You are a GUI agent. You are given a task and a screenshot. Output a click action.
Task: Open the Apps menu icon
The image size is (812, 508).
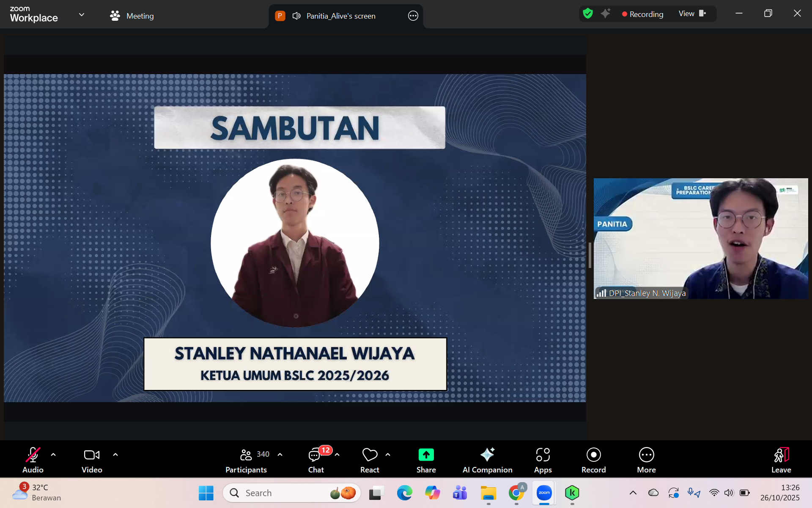tap(543, 455)
